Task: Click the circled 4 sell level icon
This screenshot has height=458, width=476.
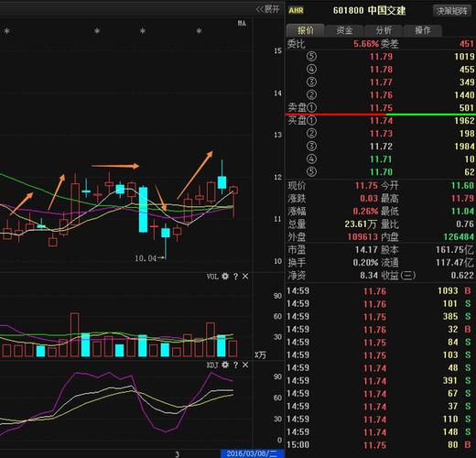Action: click(x=311, y=70)
